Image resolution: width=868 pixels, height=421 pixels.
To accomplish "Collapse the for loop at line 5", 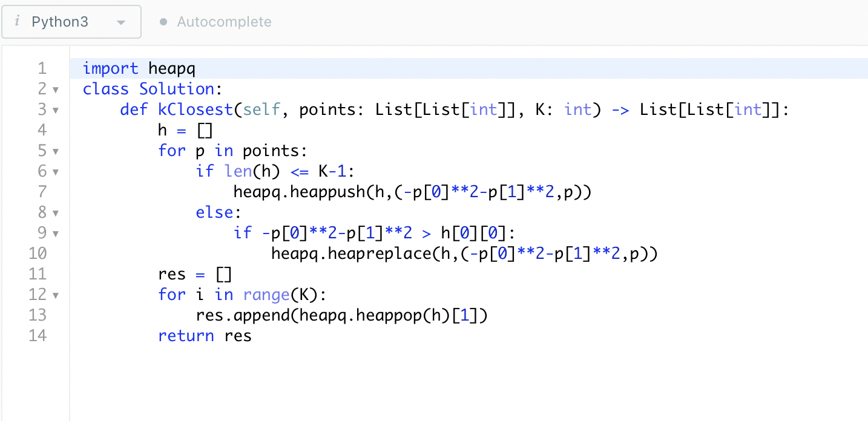I will [x=56, y=151].
